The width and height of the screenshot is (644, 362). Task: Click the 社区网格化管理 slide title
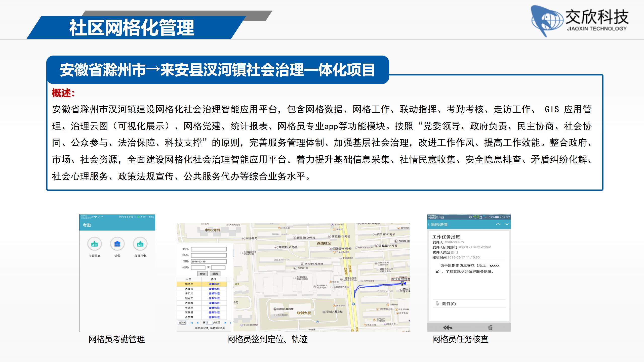[132, 28]
